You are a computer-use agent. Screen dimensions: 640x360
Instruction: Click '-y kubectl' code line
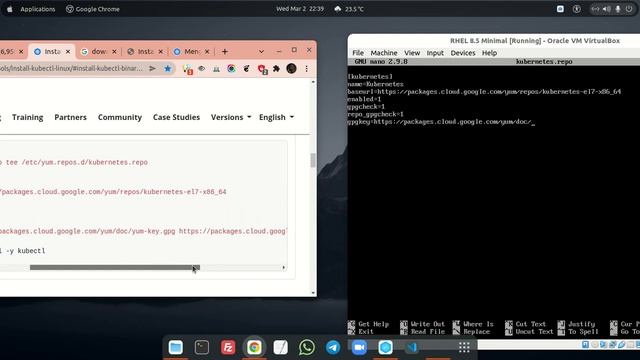pos(25,251)
